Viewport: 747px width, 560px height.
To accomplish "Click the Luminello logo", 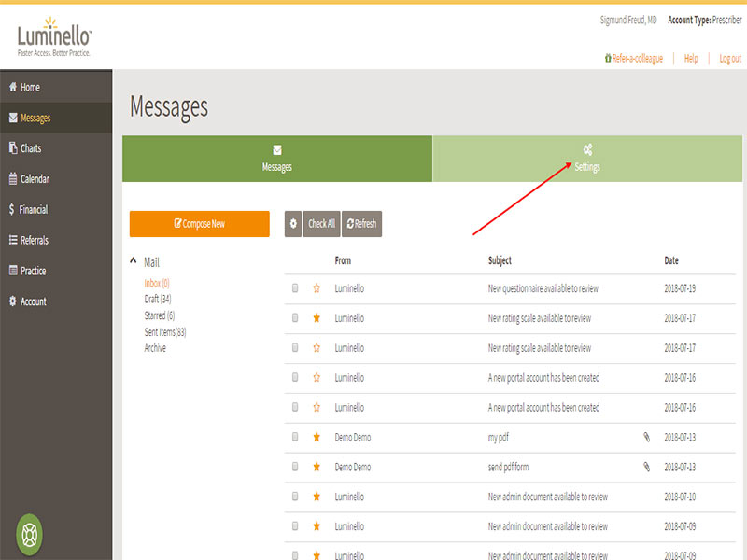I will (54, 37).
